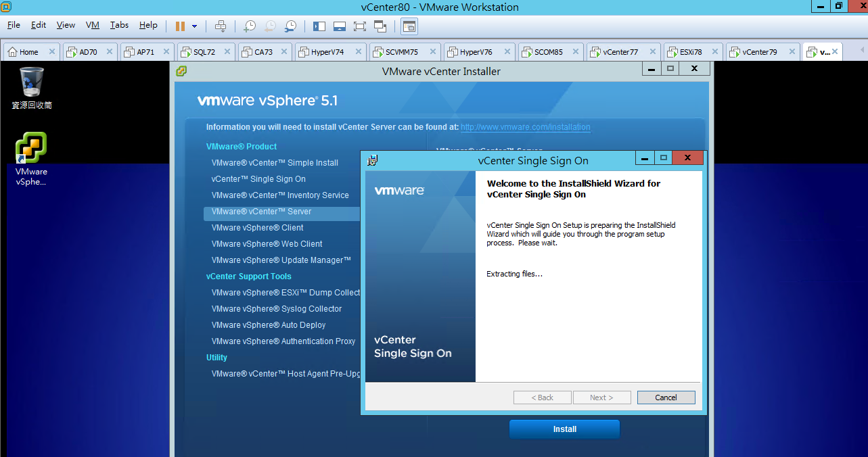Image resolution: width=868 pixels, height=457 pixels.
Task: Select VMware vSphere Client
Action: click(257, 228)
